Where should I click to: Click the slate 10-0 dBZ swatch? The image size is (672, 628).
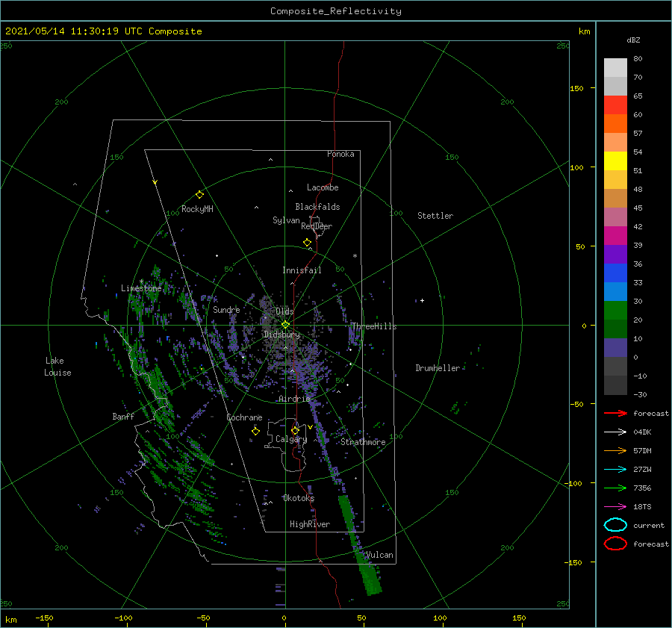615,348
